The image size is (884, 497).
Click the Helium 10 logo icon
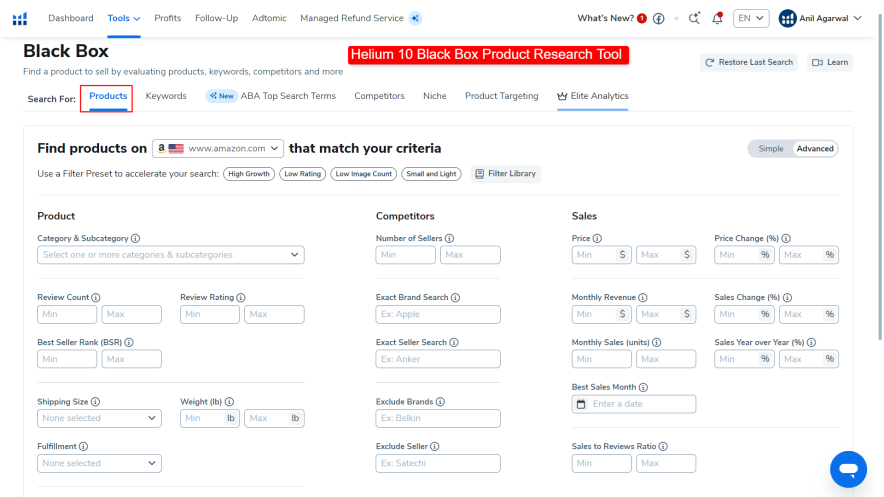pyautogui.click(x=20, y=19)
